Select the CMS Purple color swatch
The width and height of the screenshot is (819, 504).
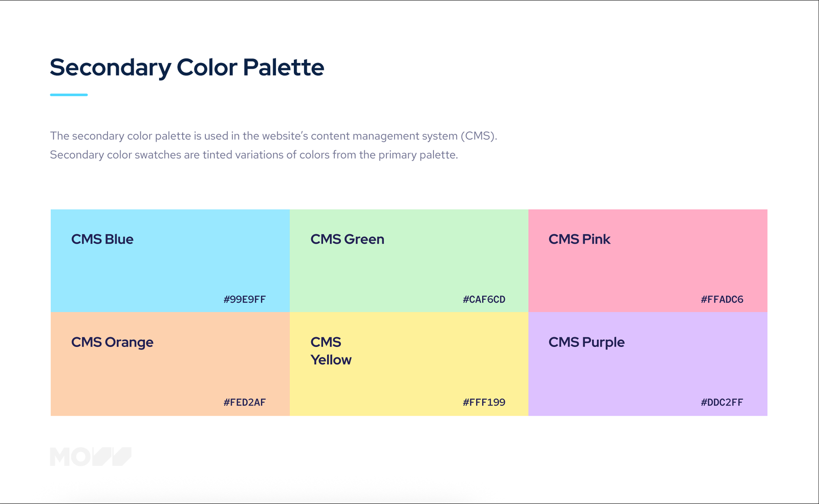648,364
